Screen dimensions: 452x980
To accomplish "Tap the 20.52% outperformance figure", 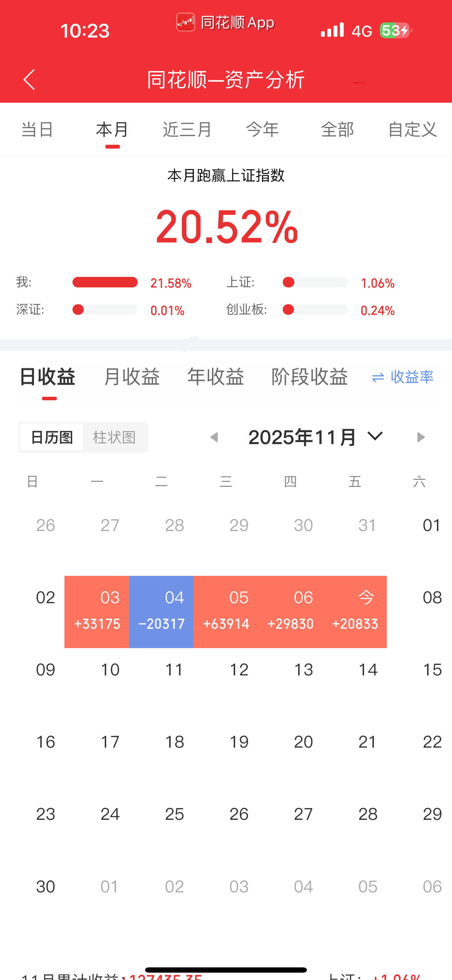I will point(227,227).
